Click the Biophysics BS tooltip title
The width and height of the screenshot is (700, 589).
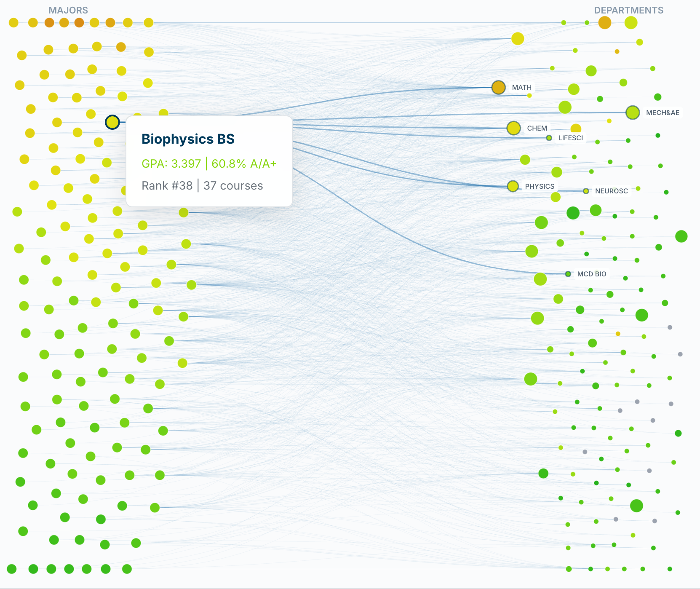pos(188,139)
